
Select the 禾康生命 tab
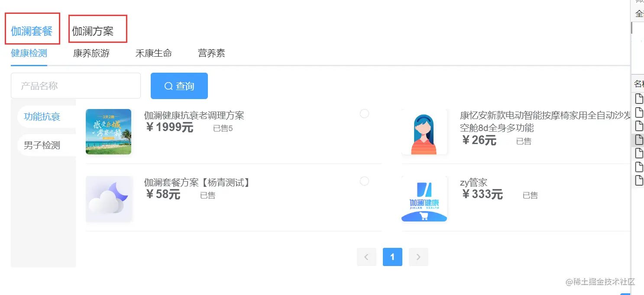pyautogui.click(x=154, y=53)
